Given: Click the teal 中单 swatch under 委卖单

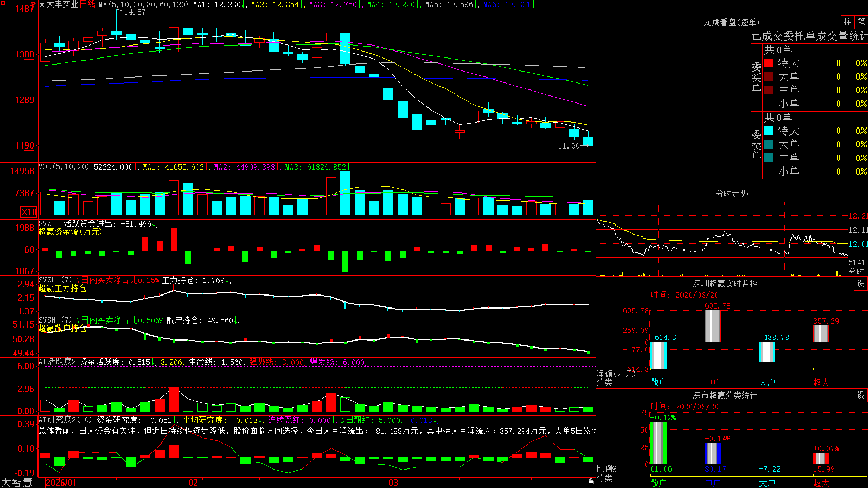Looking at the screenshot, I should [768, 158].
